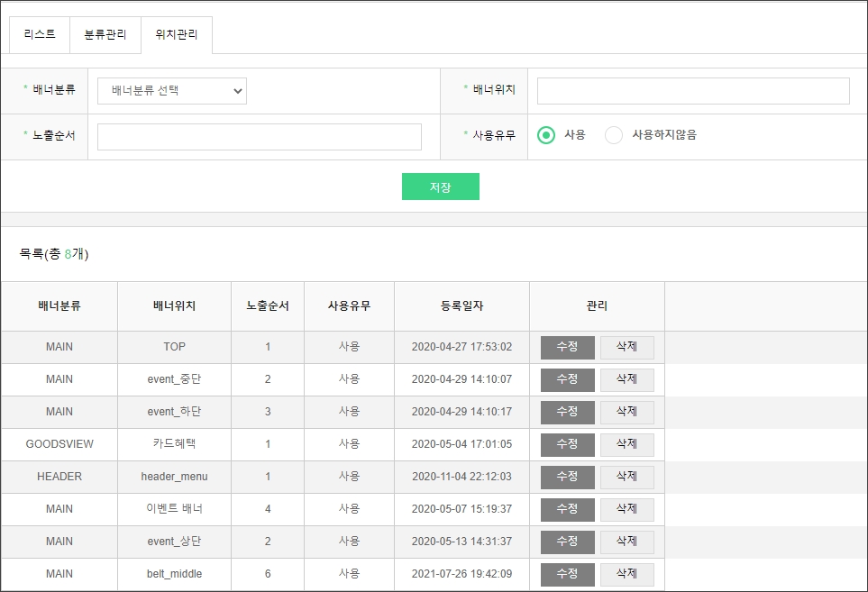Delete the event_상단 row
Image resolution: width=868 pixels, height=592 pixels.
point(626,542)
